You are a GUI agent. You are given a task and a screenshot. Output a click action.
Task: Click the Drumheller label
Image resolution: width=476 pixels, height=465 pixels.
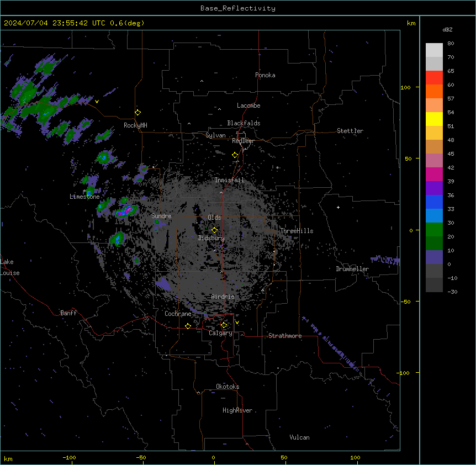tap(352, 269)
